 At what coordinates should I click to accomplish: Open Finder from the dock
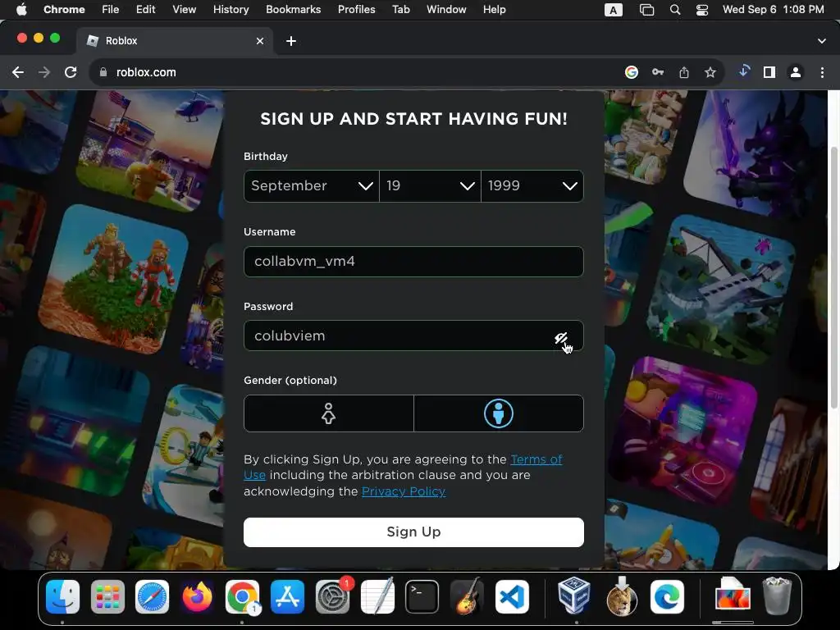[62, 597]
